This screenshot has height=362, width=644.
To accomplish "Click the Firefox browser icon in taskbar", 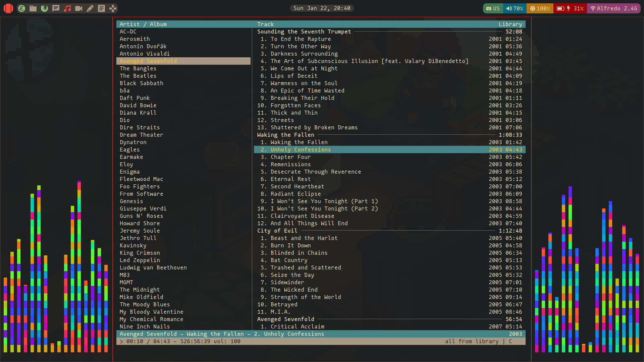I will 44,8.
